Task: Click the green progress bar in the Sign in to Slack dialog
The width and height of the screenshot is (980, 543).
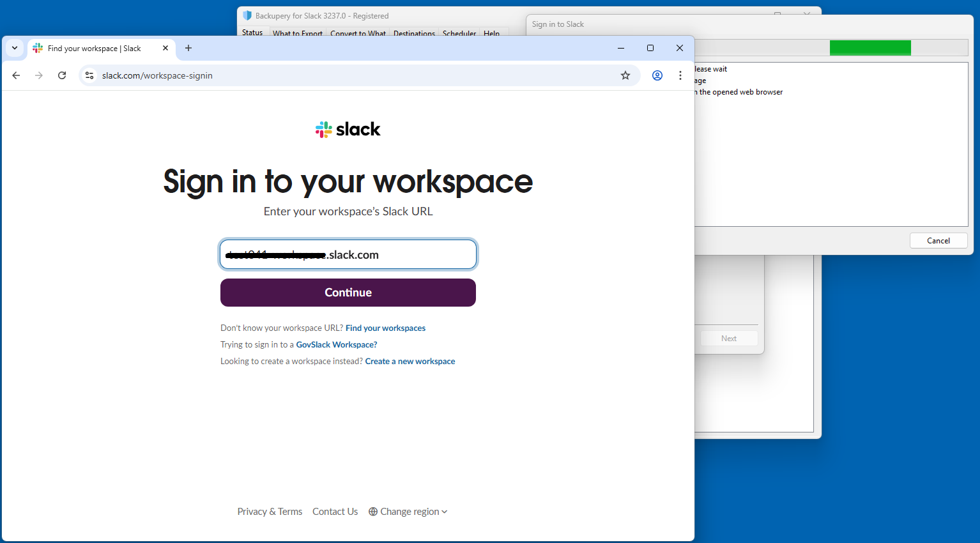Action: click(870, 48)
